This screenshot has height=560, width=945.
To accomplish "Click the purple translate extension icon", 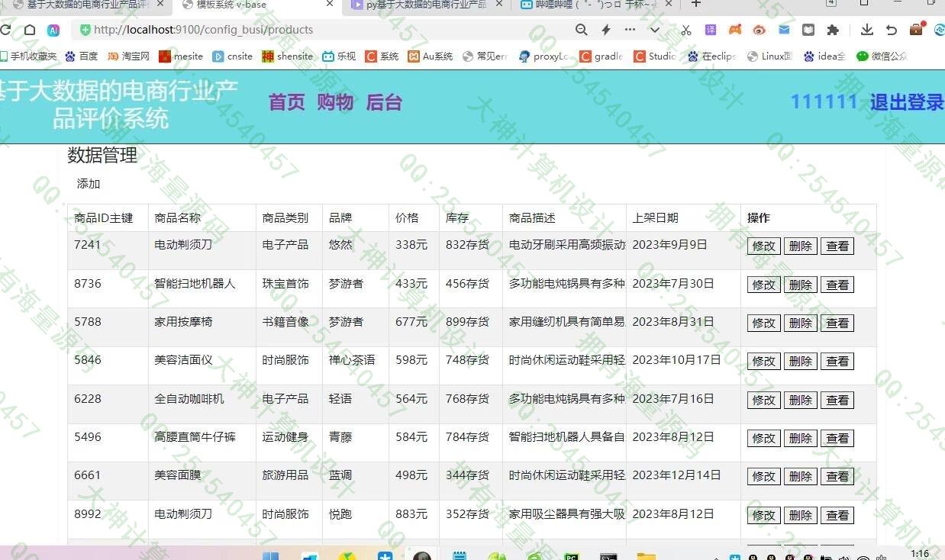I will pos(711,30).
